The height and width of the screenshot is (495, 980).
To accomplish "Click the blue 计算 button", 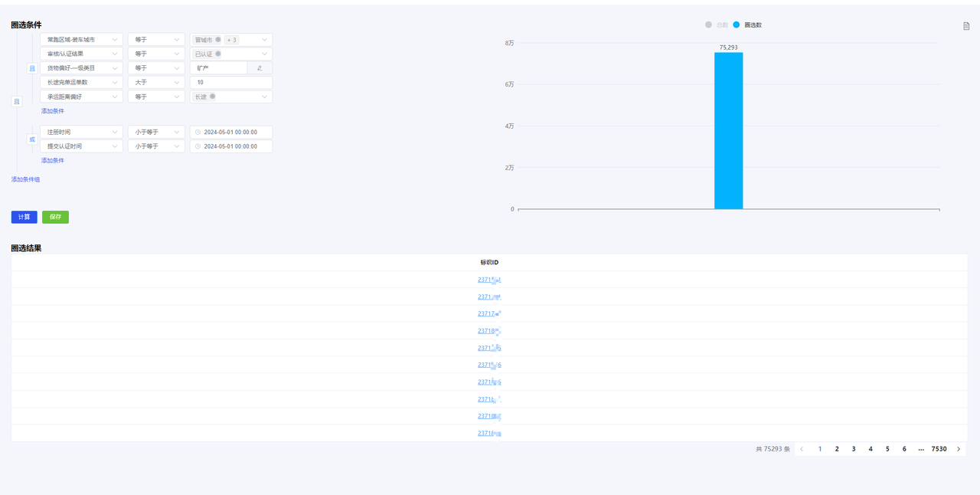I will tap(24, 217).
